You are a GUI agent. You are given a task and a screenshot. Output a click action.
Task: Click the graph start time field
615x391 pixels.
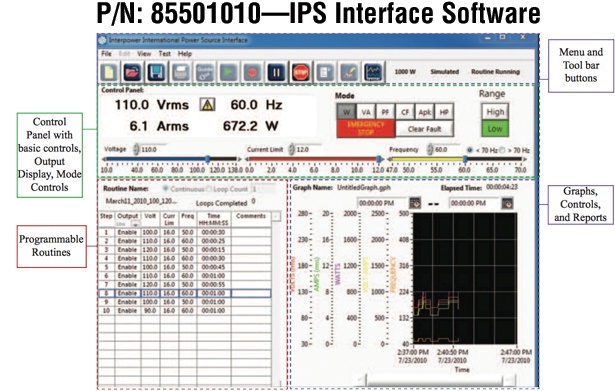coord(383,203)
